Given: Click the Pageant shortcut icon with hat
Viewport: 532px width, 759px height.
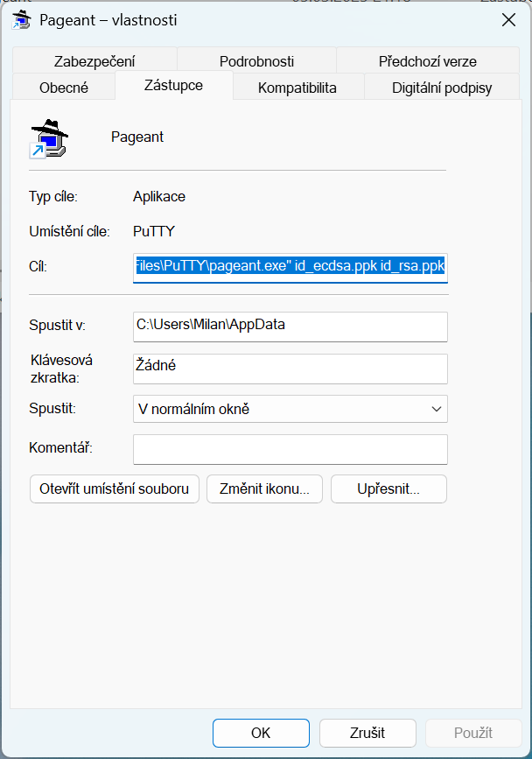Looking at the screenshot, I should click(49, 138).
